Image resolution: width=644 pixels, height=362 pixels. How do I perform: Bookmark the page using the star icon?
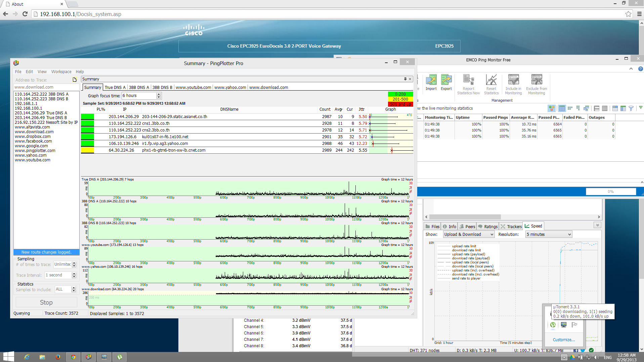coord(628,14)
